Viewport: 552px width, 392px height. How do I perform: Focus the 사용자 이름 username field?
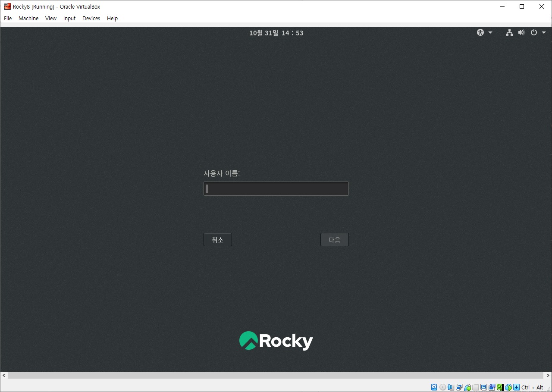[x=276, y=188]
